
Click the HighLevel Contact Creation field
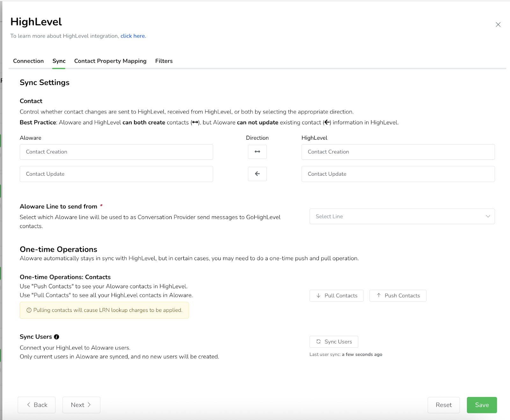click(x=398, y=152)
